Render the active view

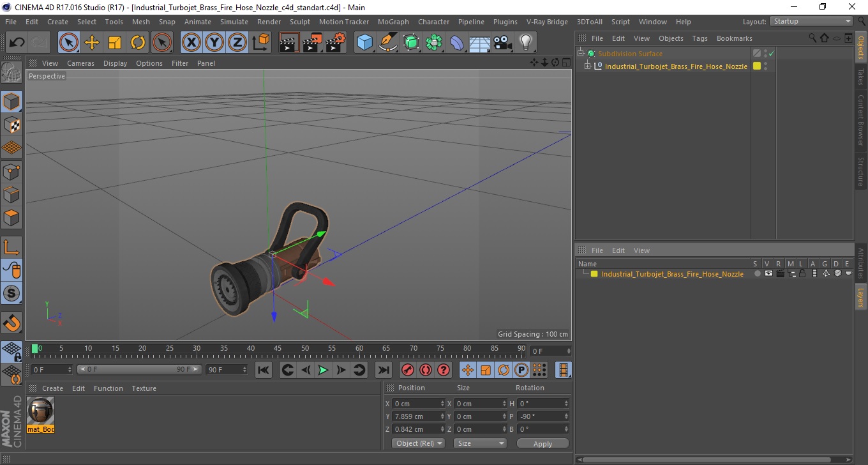pyautogui.click(x=289, y=43)
